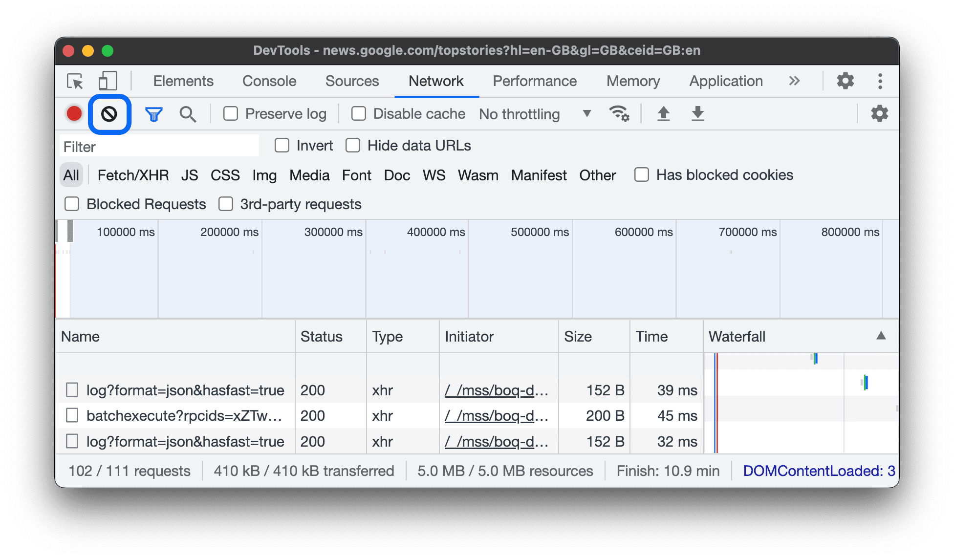Click the search icon in network toolbar
Screen dimensions: 954x560
coord(187,113)
